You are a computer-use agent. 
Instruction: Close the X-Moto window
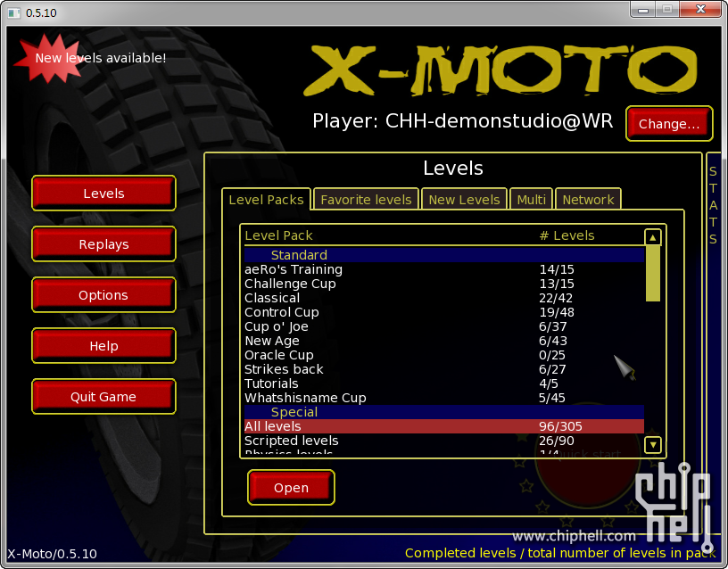701,9
